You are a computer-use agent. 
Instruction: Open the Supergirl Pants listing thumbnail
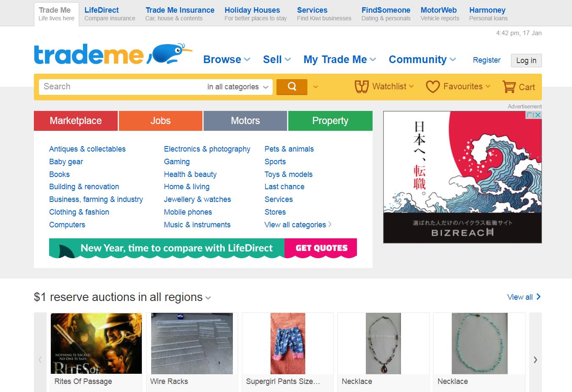[288, 343]
